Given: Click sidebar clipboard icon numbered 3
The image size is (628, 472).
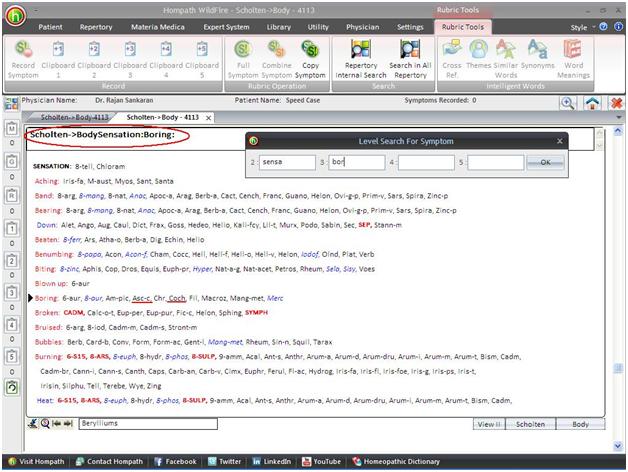Looking at the screenshot, I should pyautogui.click(x=12, y=292).
